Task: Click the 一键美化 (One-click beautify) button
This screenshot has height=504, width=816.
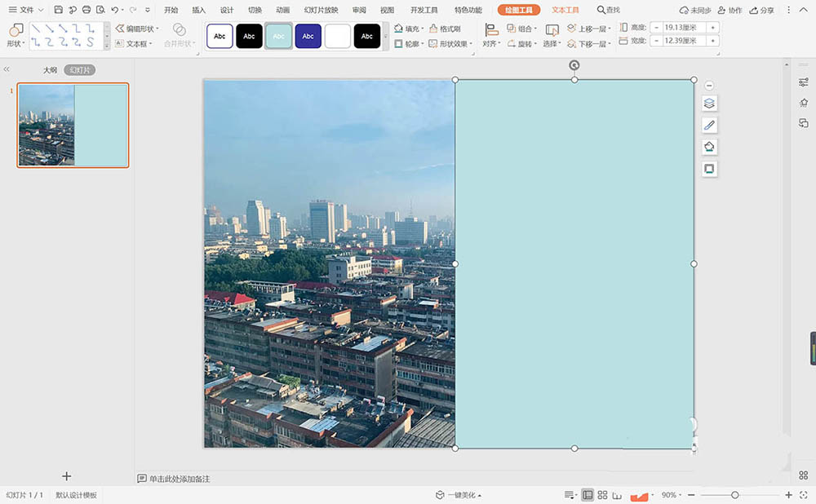Action: point(459,495)
